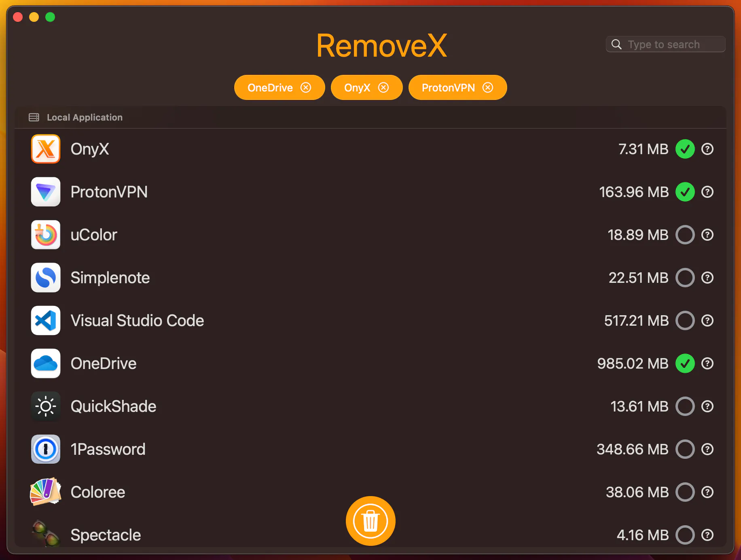Click the 517.21 MB size value
The width and height of the screenshot is (741, 560).
(636, 320)
